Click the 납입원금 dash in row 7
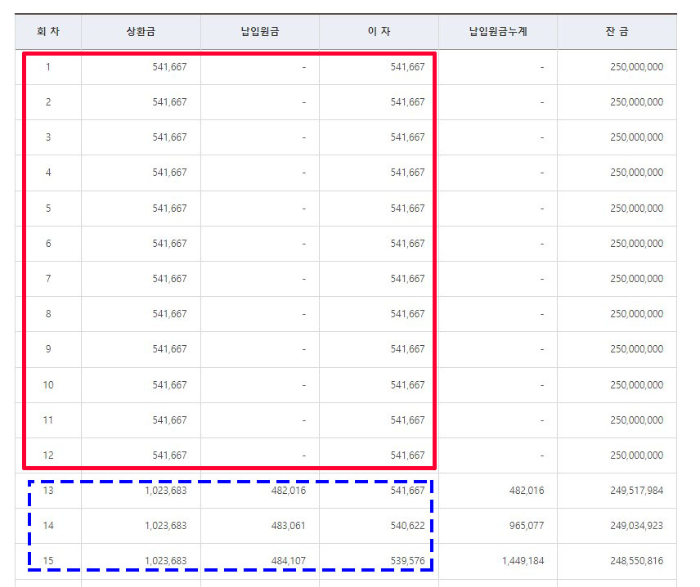This screenshot has height=587, width=700. click(x=304, y=279)
